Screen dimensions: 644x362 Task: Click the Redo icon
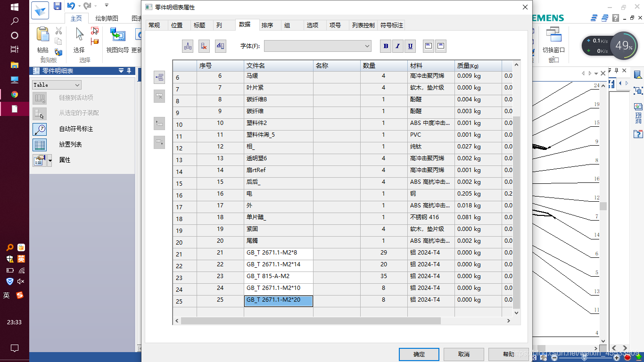pyautogui.click(x=87, y=6)
